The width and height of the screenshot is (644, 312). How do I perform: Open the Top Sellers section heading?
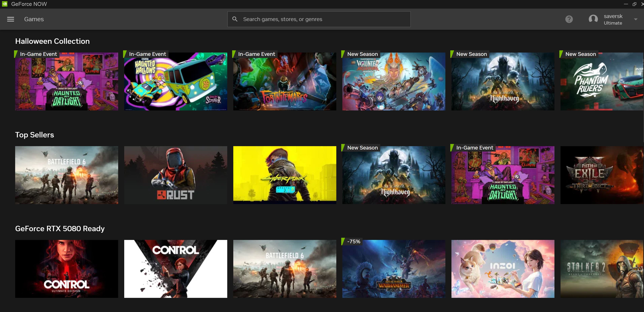[x=35, y=135]
